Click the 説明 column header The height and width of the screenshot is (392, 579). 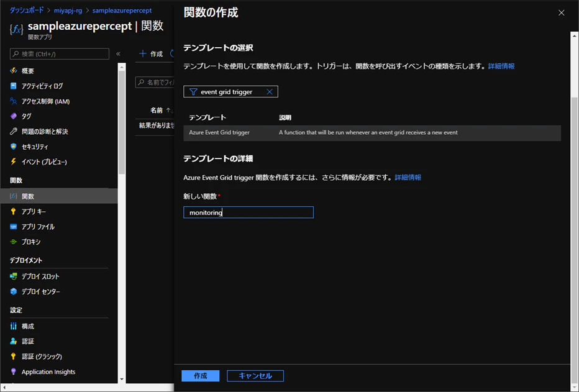pyautogui.click(x=285, y=117)
